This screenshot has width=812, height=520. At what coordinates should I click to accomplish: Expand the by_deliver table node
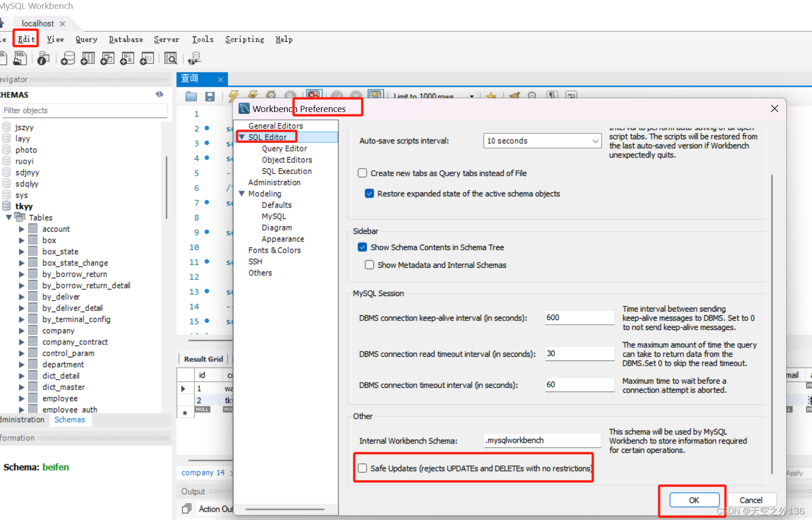tap(22, 297)
